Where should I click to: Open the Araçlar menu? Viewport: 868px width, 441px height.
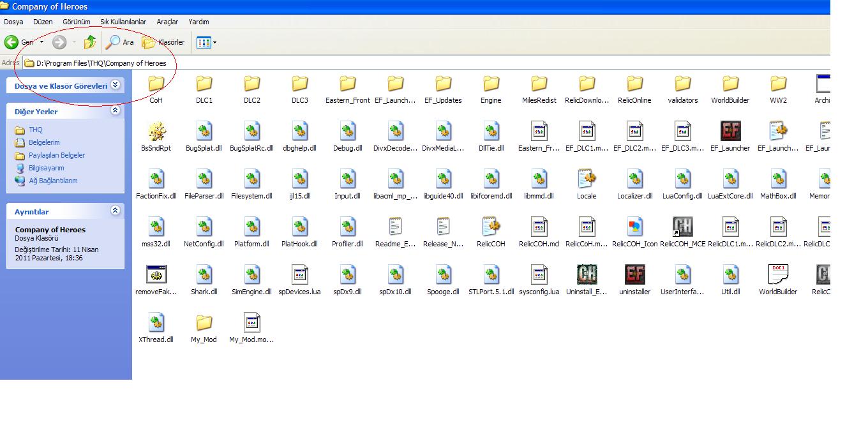(167, 22)
